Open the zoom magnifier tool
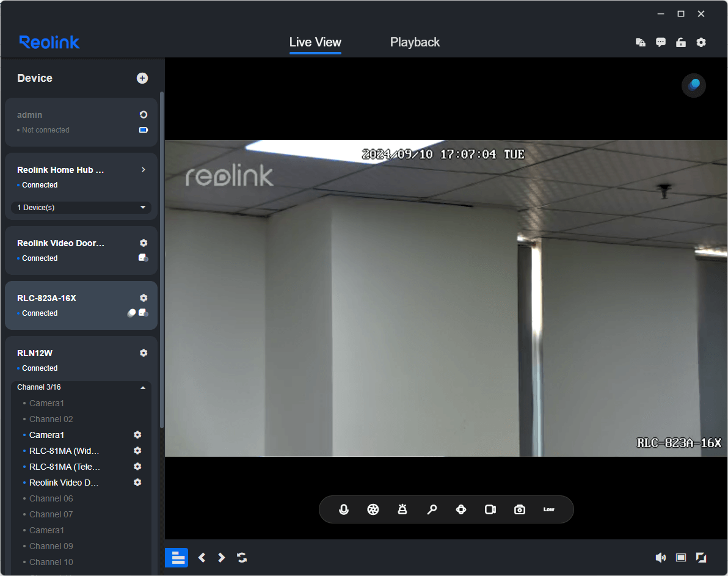The width and height of the screenshot is (728, 576). (x=432, y=509)
